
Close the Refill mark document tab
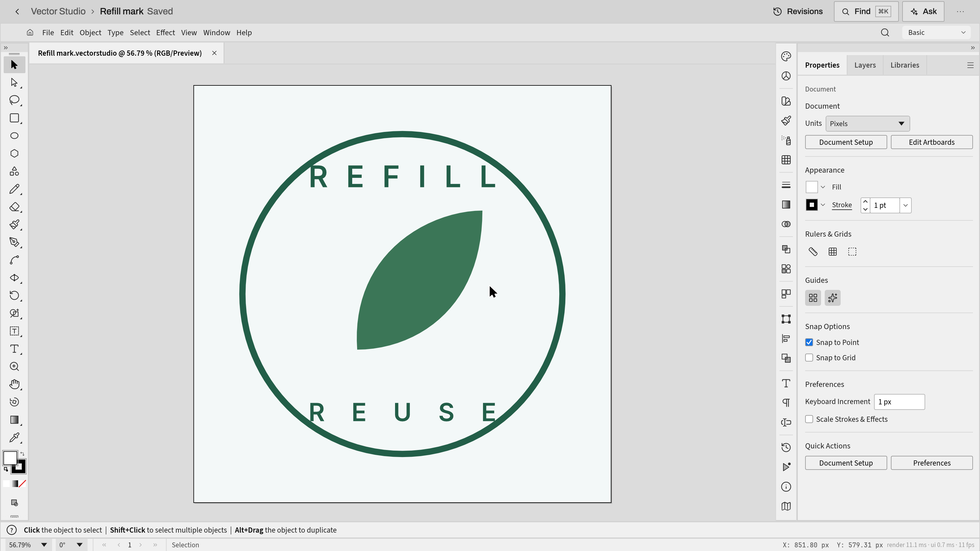214,53
